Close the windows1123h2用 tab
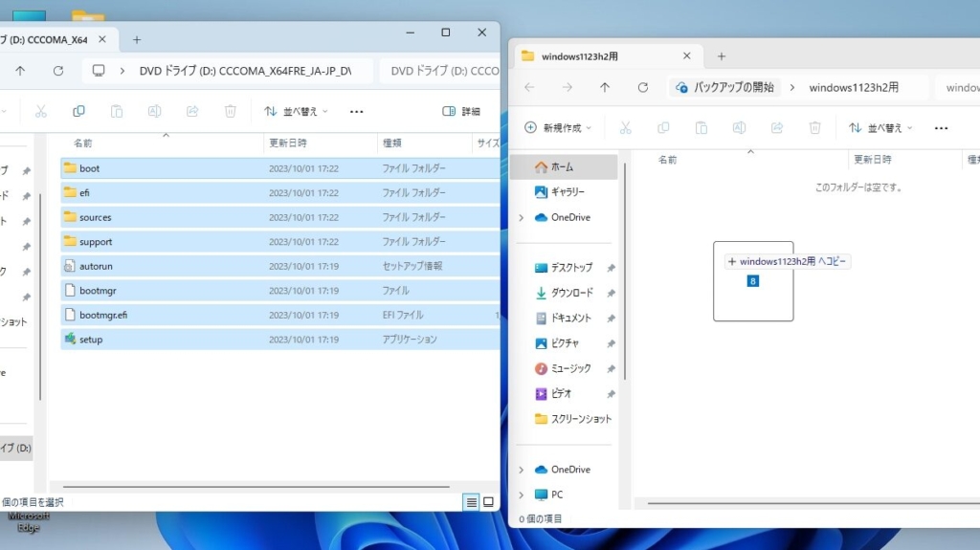This screenshot has width=980, height=550. point(687,55)
